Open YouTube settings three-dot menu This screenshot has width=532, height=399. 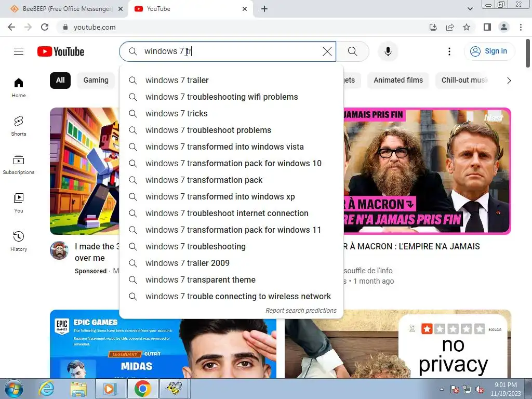(x=449, y=51)
